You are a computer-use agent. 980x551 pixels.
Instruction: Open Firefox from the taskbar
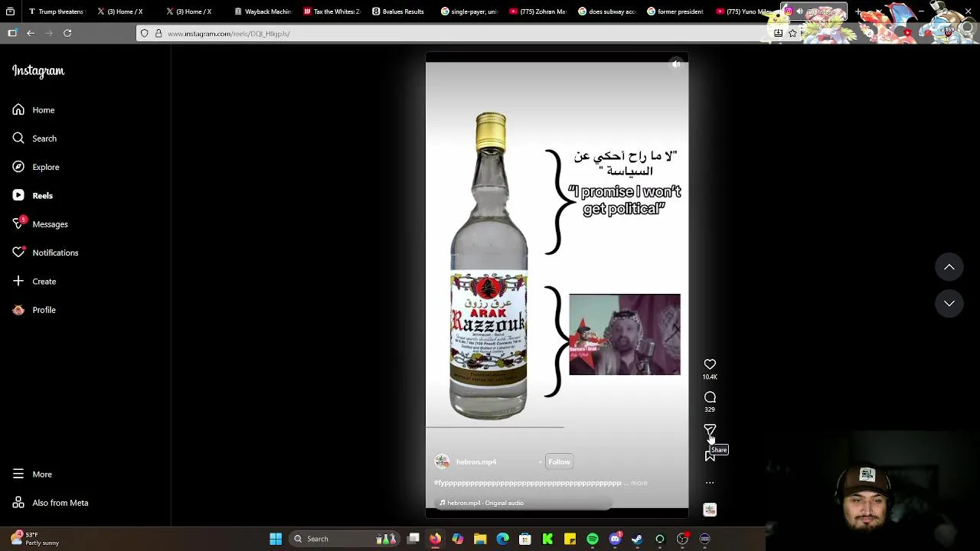(x=435, y=539)
